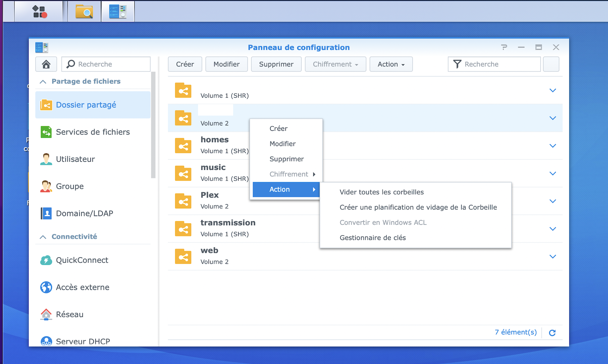The height and width of the screenshot is (364, 608).
Task: Open the toolbar Chiffrement dropdown
Action: 335,64
